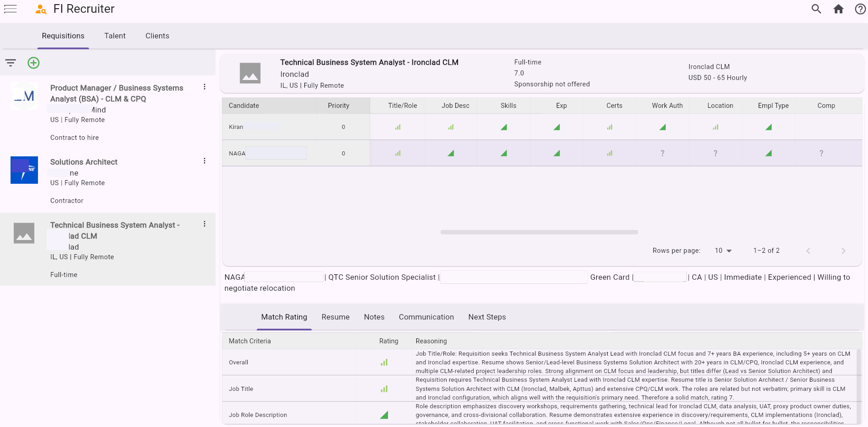Open the requisition filter icon
The height and width of the screenshot is (427, 868).
[x=11, y=63]
